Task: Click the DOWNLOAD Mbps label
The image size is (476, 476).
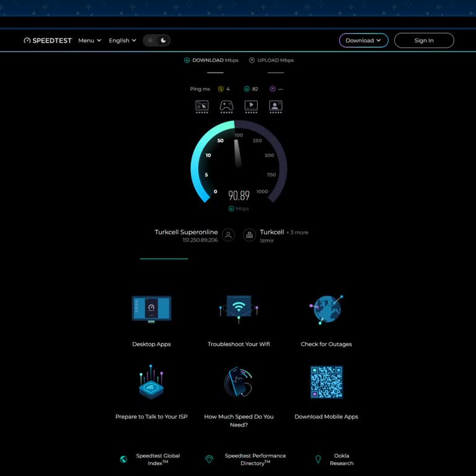Action: [215, 60]
